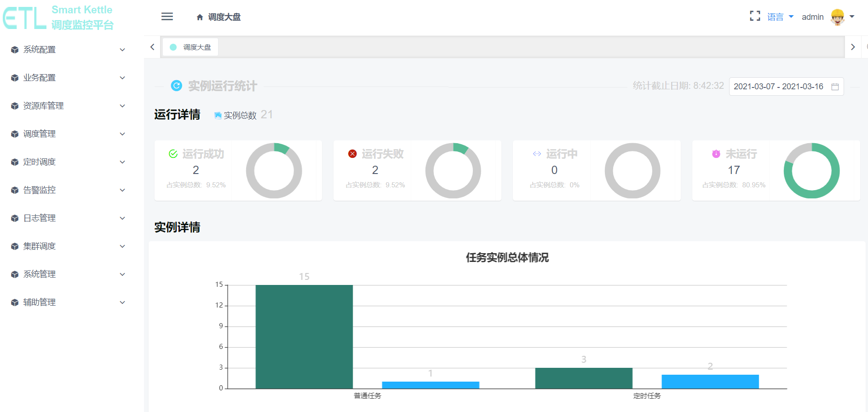Click refresh icon beside 实例运行统计
This screenshot has width=868, height=412.
(x=176, y=86)
